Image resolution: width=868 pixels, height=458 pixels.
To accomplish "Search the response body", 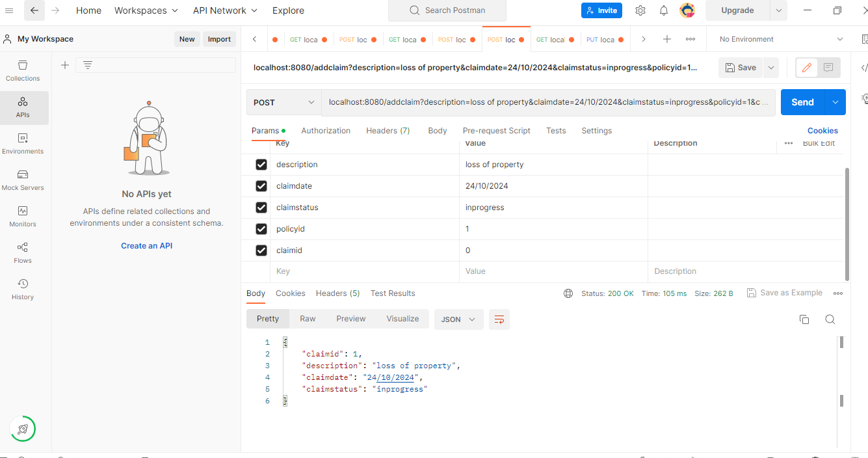I will [x=830, y=319].
